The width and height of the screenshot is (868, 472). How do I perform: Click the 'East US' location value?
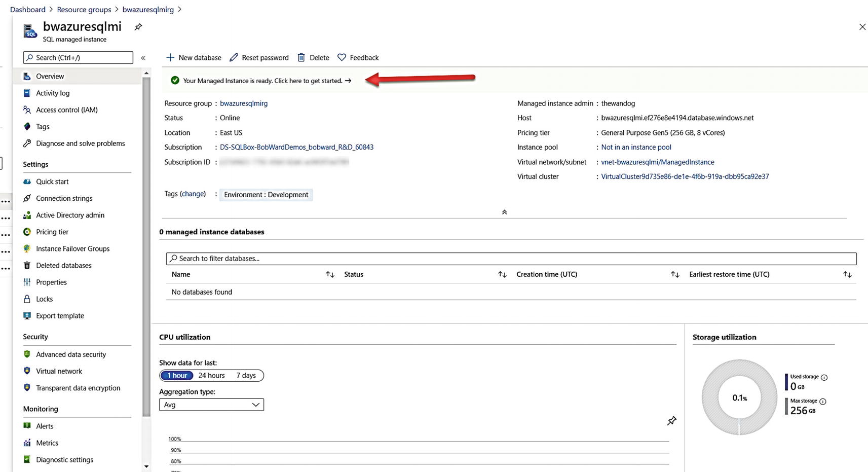click(x=231, y=132)
